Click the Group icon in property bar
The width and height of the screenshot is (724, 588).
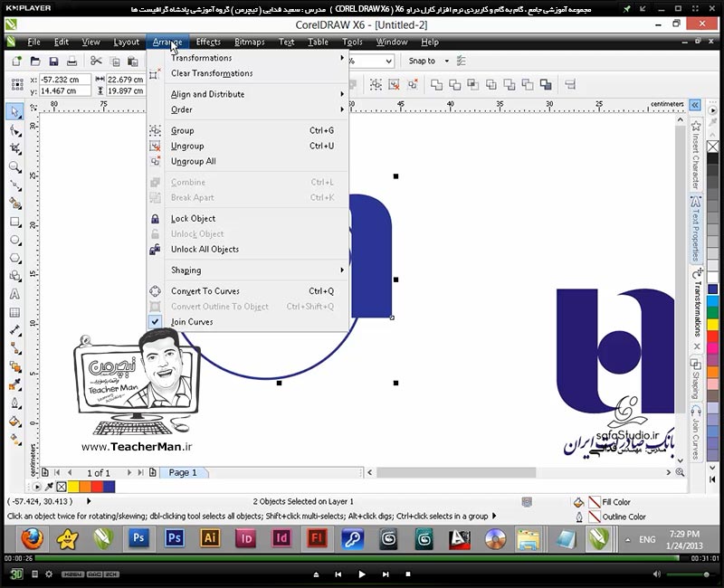point(376,84)
